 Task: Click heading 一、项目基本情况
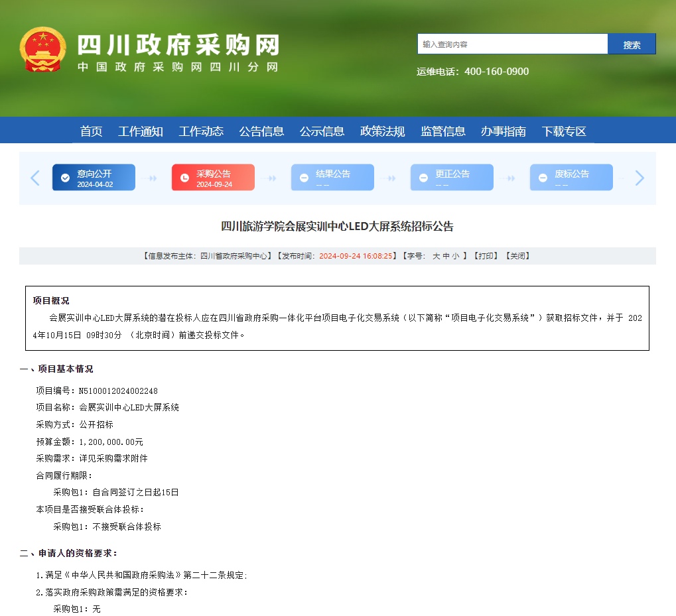click(x=56, y=369)
